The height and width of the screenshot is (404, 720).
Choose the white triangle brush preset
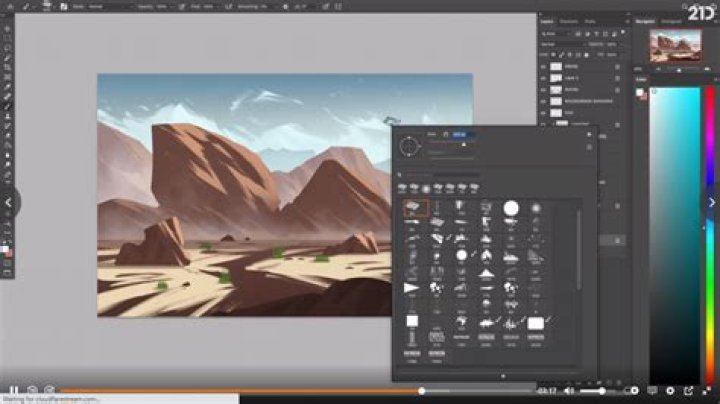[411, 288]
